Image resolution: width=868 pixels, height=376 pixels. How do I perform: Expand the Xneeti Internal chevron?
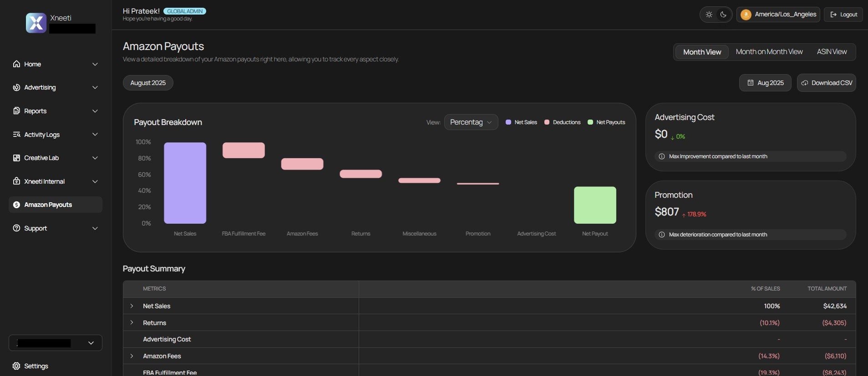click(95, 181)
